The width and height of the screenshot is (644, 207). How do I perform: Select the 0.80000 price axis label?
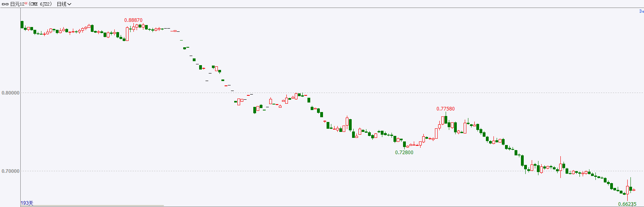10,93
